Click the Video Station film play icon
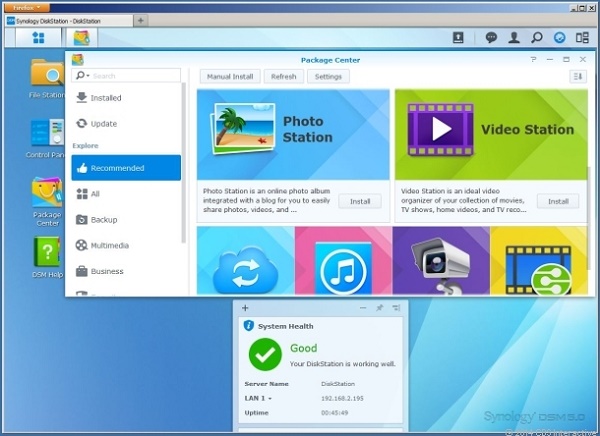The image size is (600, 436). coord(441,129)
